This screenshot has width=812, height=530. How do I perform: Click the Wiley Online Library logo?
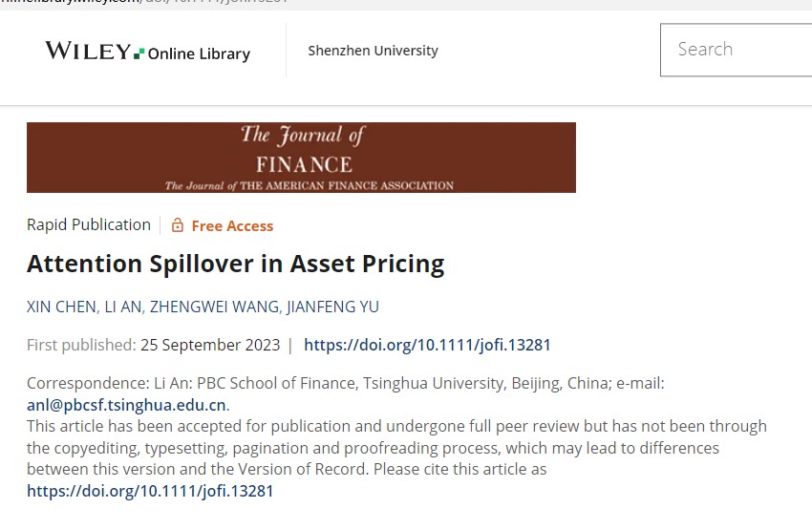[147, 52]
